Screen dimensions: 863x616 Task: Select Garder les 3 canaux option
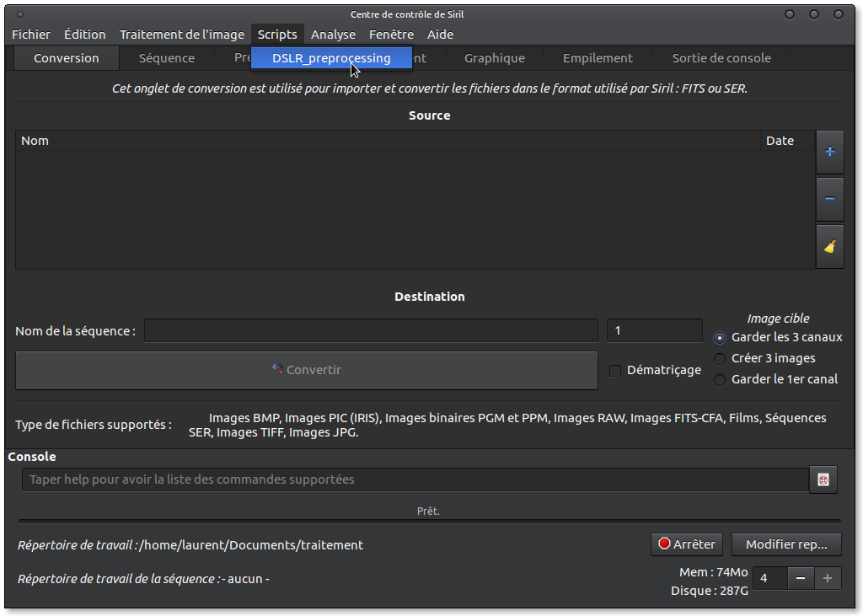[x=720, y=338]
